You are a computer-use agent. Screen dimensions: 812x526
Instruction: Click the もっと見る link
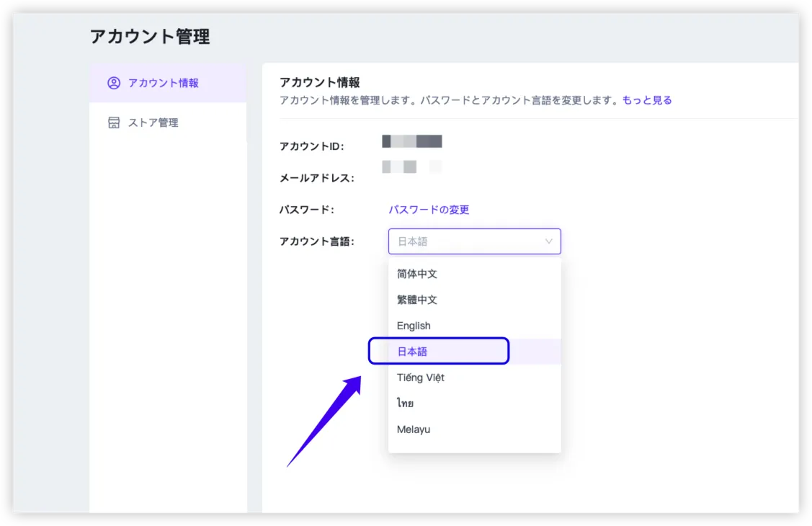647,100
